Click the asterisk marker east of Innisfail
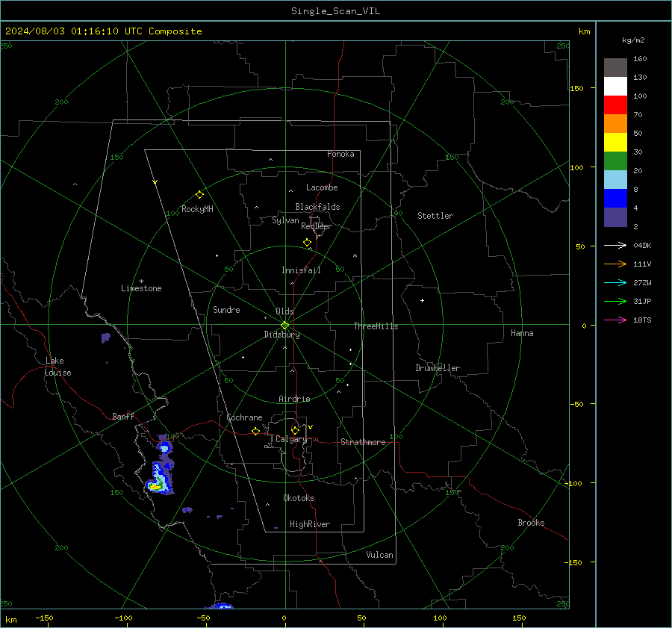The width and height of the screenshot is (672, 628). coord(355,256)
